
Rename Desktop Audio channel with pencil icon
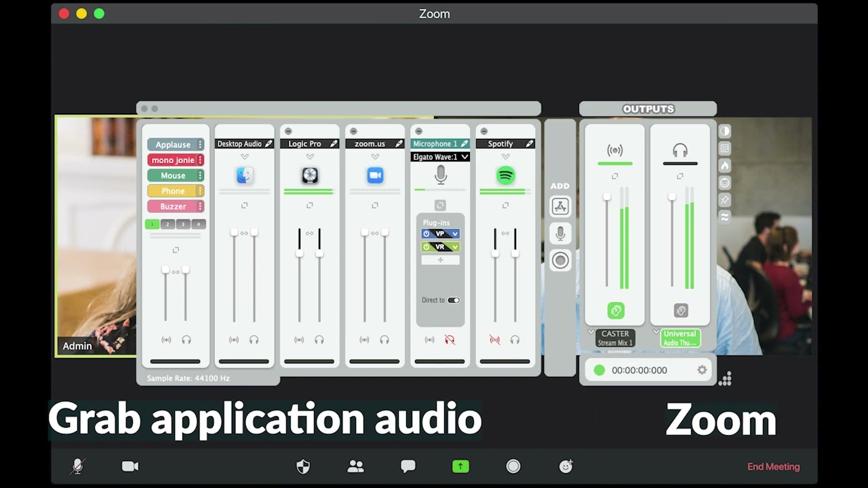click(268, 144)
